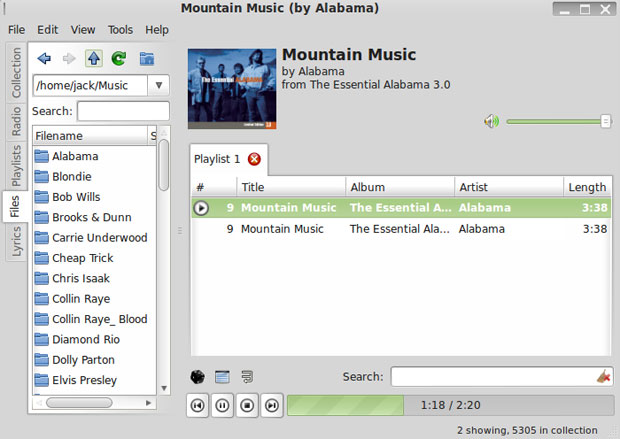Select the Collin Raye folder
Screen dimensions: 620x439
pyautogui.click(x=81, y=299)
